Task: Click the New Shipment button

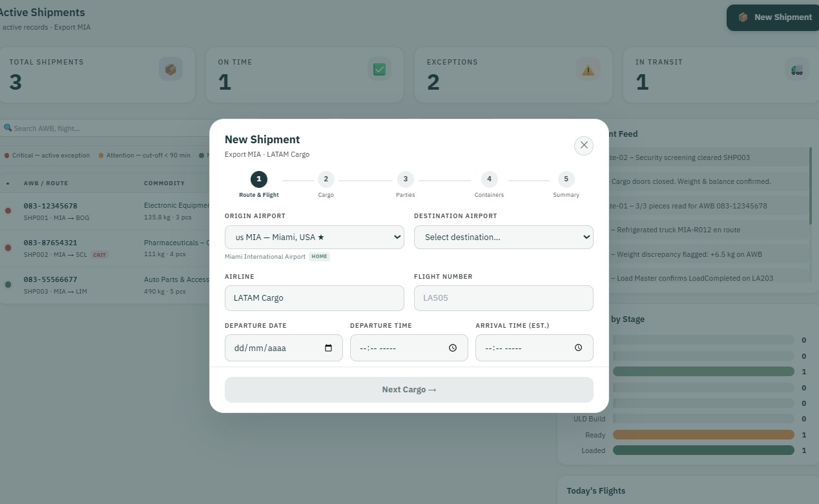Action: pos(774,17)
